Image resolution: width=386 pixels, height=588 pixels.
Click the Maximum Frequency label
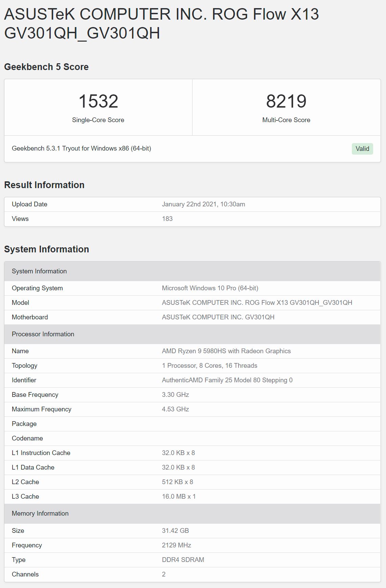[42, 409]
